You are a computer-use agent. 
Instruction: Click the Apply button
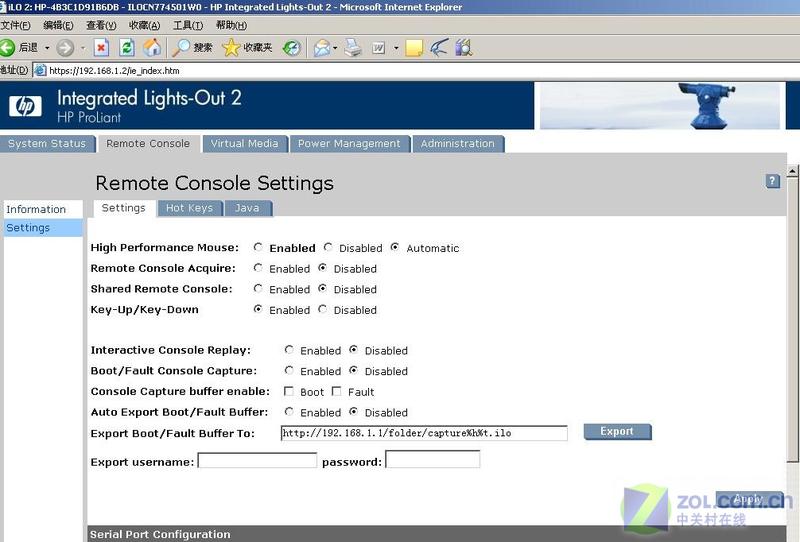[x=749, y=499]
